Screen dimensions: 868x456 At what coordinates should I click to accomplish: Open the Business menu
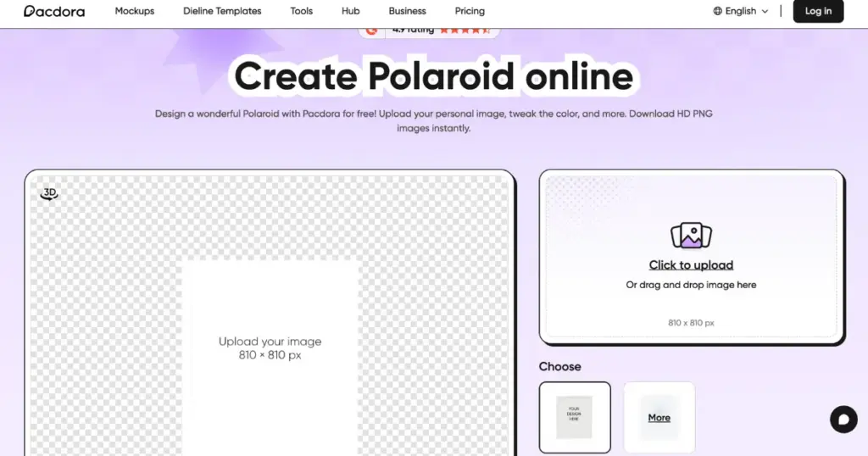click(x=407, y=11)
